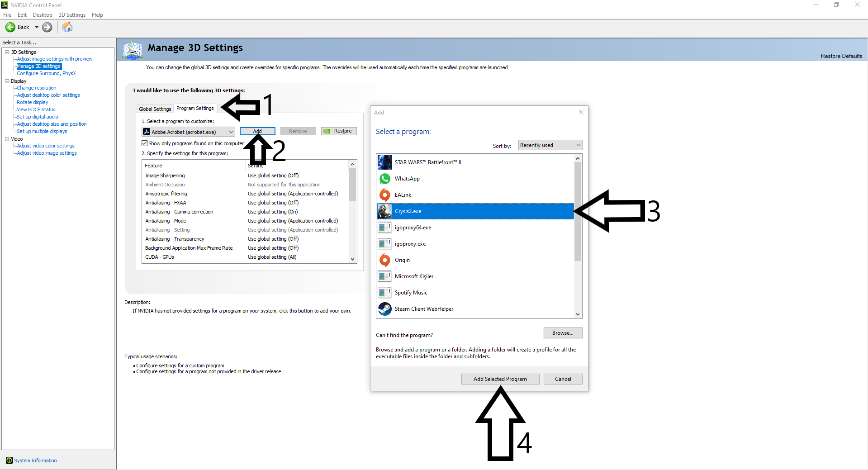This screenshot has height=470, width=868.
Task: Switch to the Global Settings tab
Action: (x=155, y=109)
